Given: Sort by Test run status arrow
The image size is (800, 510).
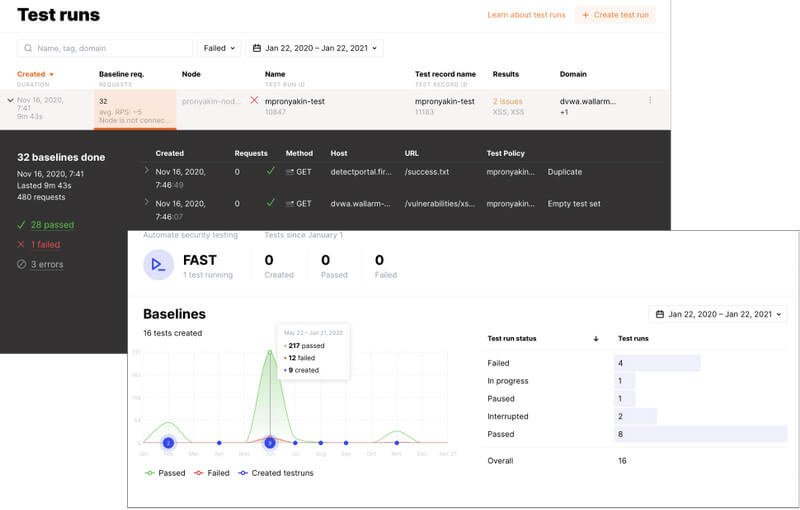Looking at the screenshot, I should tap(596, 339).
